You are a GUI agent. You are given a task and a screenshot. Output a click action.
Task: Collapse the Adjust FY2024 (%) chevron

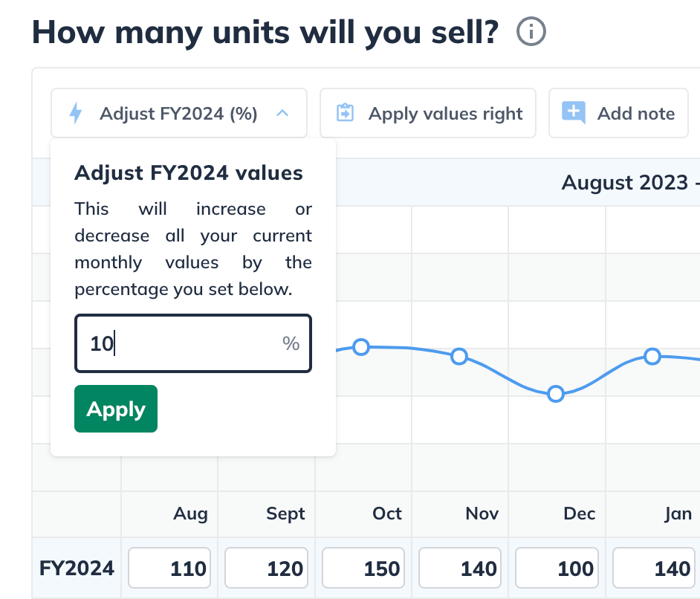point(282,114)
